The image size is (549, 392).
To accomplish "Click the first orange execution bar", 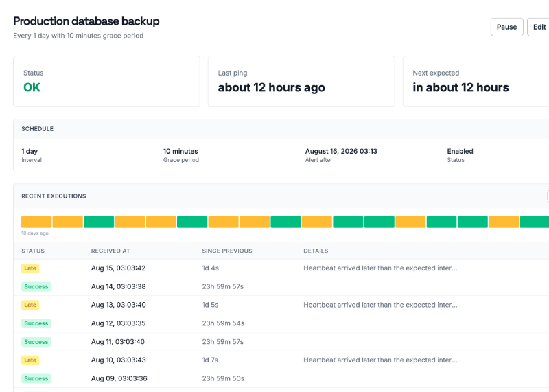I will pos(36,222).
